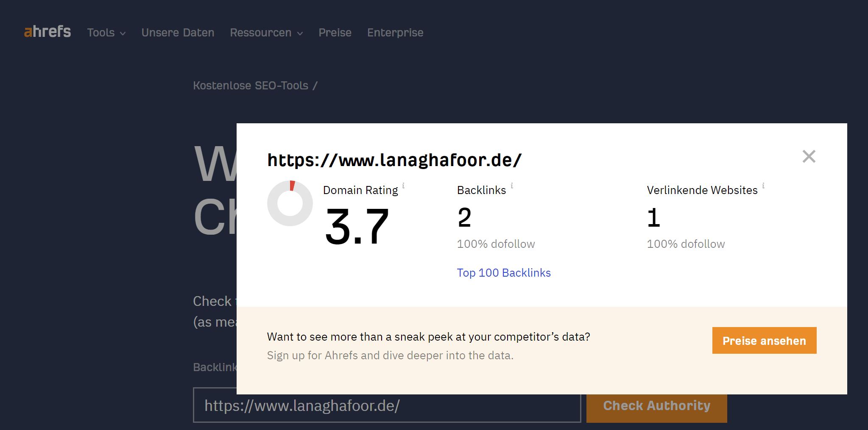
Task: Click the backlinks count 2
Action: [x=464, y=218]
